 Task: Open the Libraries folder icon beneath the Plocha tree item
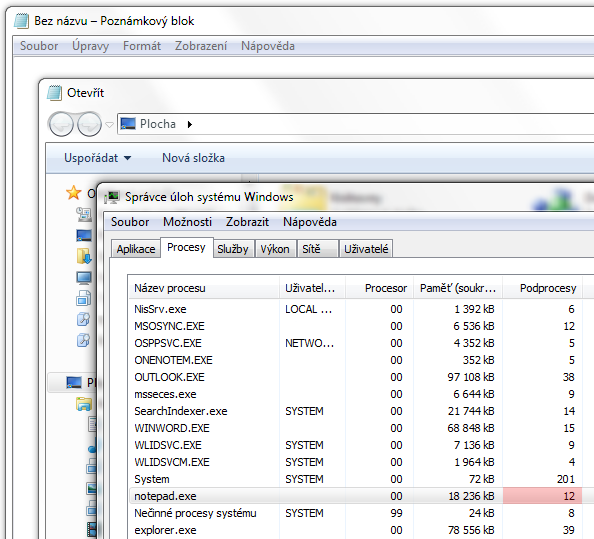(x=84, y=404)
